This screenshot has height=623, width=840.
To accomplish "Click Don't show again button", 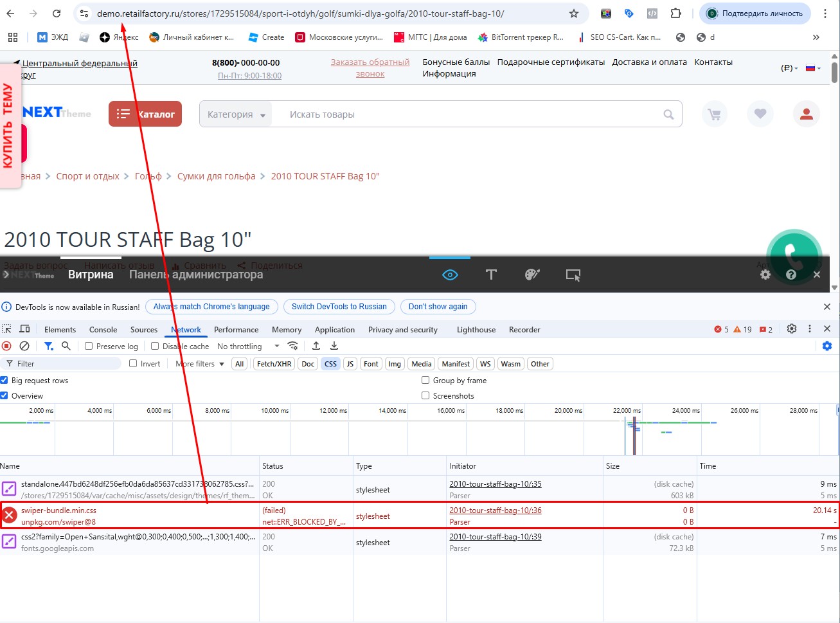I will 438,307.
